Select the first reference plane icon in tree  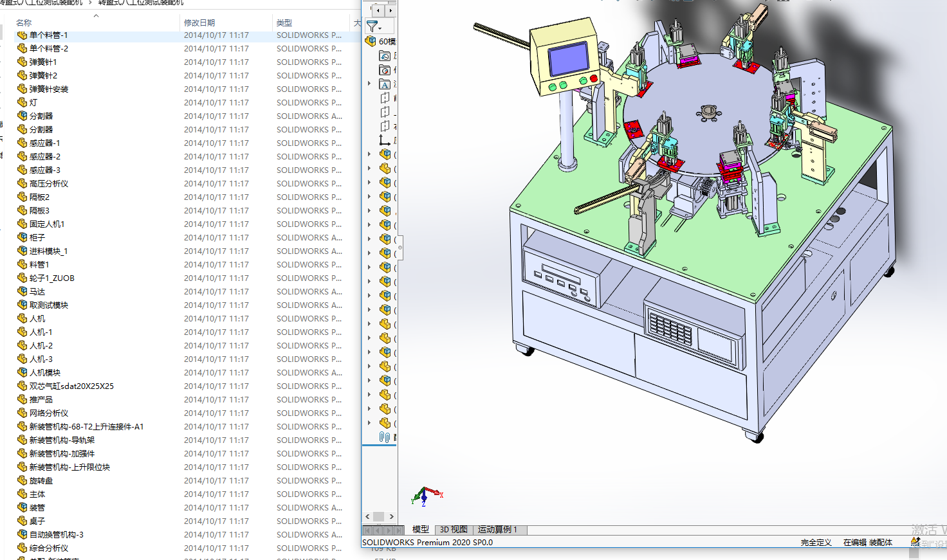tap(385, 98)
